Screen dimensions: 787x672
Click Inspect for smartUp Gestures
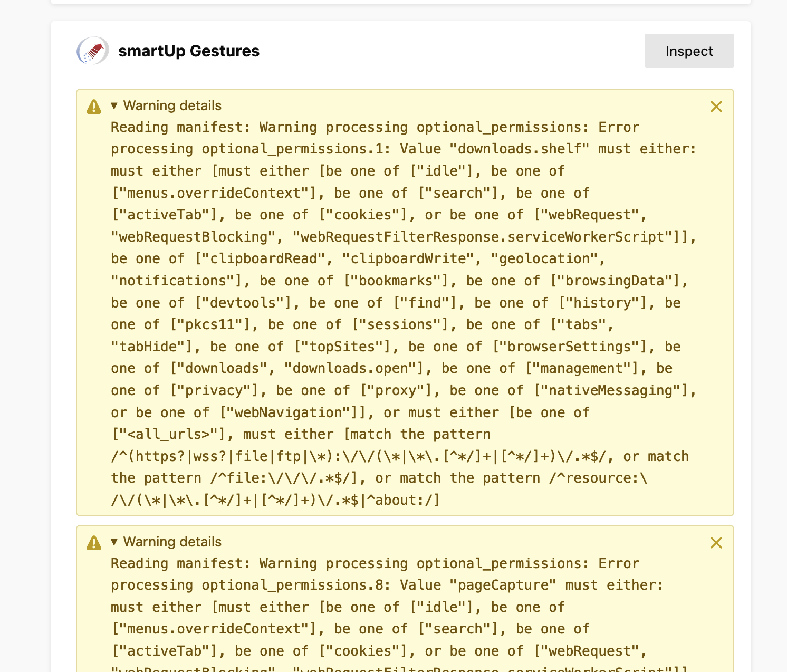(689, 51)
